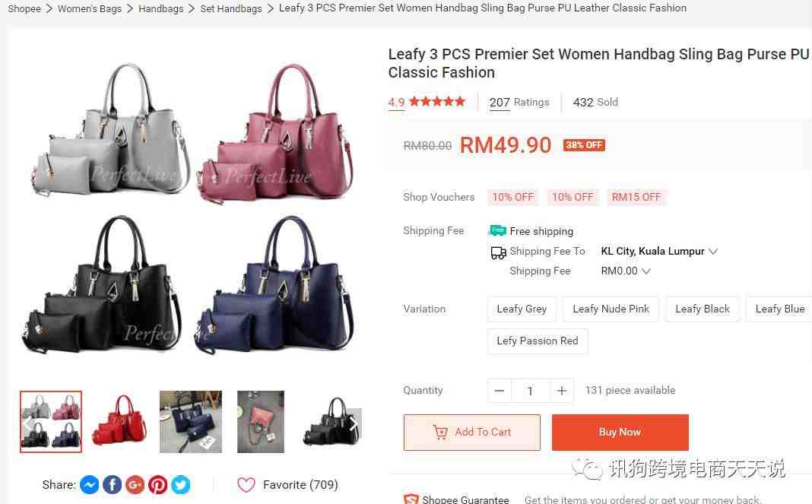This screenshot has height=504, width=812.
Task: Share via Google Plus icon
Action: point(135,485)
